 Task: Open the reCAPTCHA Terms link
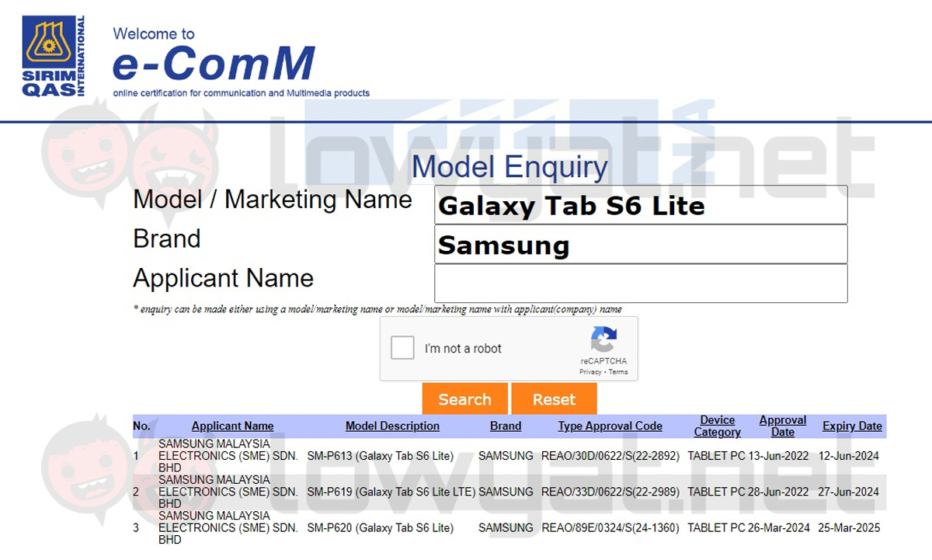point(618,372)
